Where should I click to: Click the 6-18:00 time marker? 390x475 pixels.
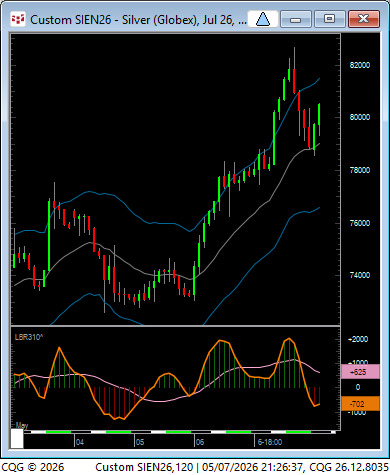click(270, 442)
